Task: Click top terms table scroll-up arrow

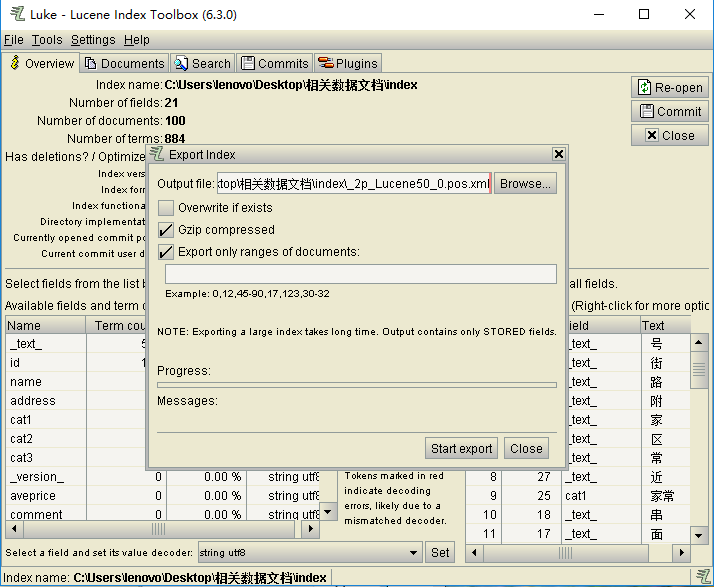Action: point(699,342)
